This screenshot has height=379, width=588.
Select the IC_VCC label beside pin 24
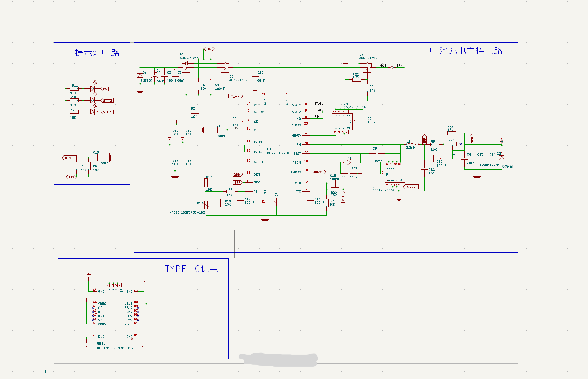click(235, 96)
